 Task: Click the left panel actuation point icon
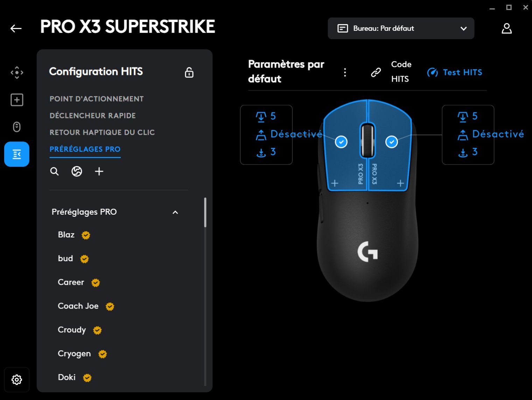[261, 117]
